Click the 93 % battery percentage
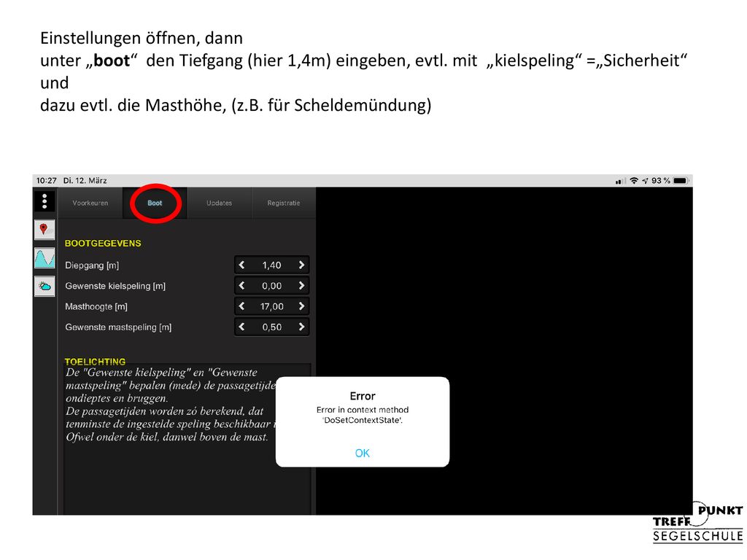The height and width of the screenshot is (560, 747). point(661,181)
